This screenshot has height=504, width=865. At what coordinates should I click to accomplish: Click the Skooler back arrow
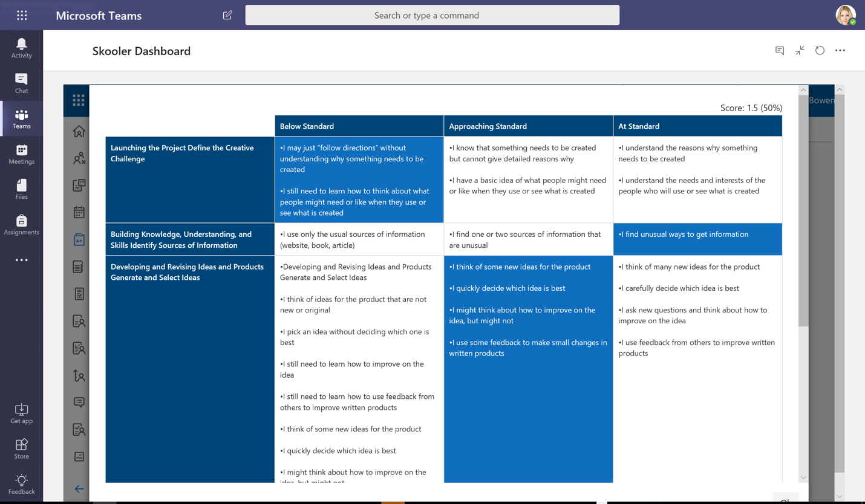click(79, 489)
